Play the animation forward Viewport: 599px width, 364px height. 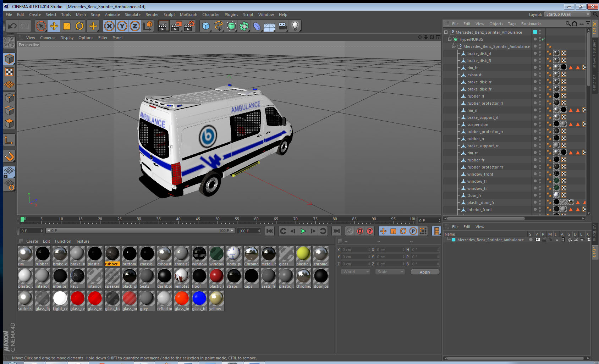(x=303, y=231)
